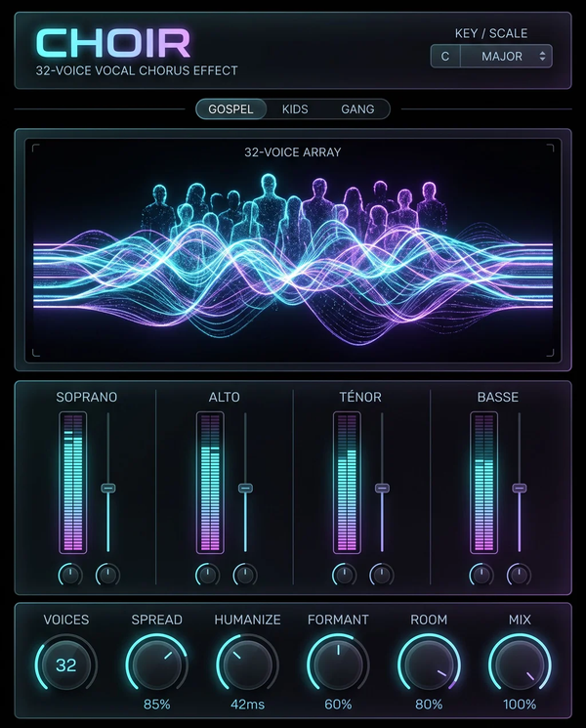The image size is (586, 728).
Task: Click the MIX knob
Action: coord(520,664)
